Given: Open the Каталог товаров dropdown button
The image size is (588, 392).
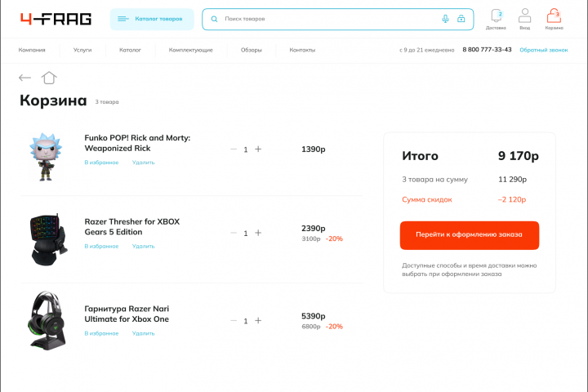Looking at the screenshot, I should click(x=152, y=19).
